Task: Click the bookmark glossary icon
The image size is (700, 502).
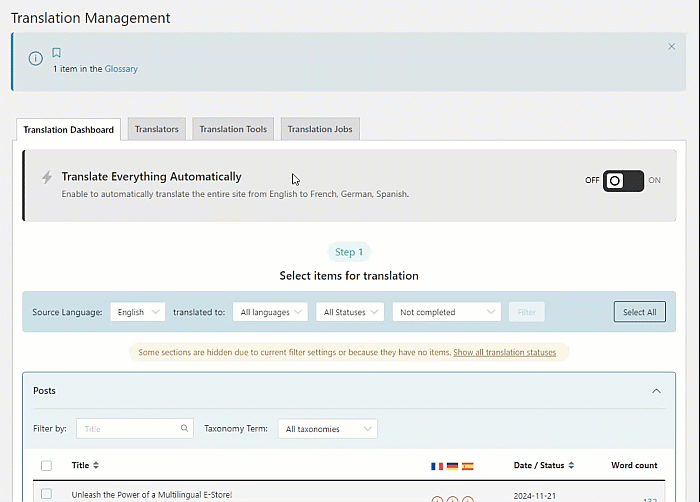Action: (56, 53)
